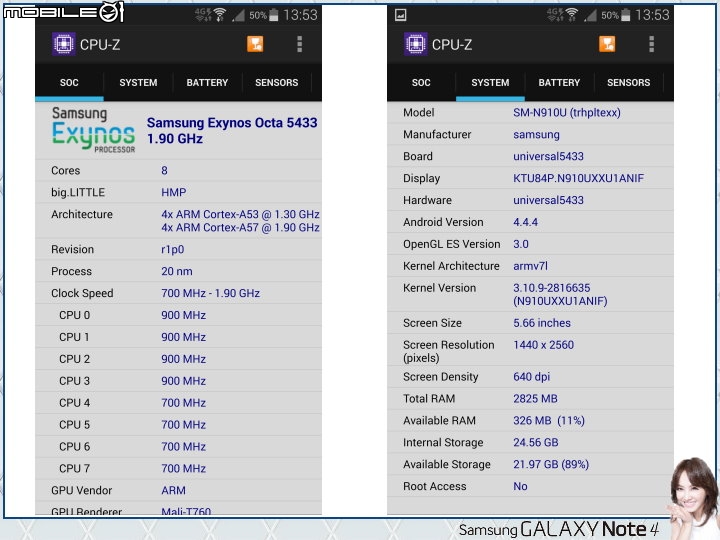Tap image notification icon in right status bar
This screenshot has width=720, height=540.
pyautogui.click(x=400, y=15)
